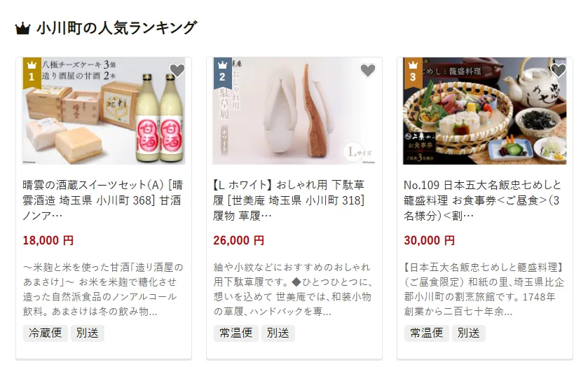Open the 甘酒 and cheesecake product image

coord(104,111)
